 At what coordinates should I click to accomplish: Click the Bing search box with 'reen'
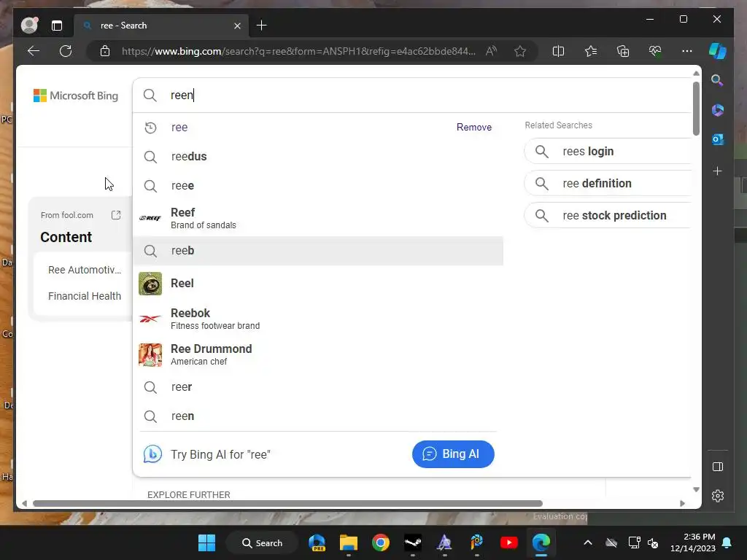click(412, 96)
